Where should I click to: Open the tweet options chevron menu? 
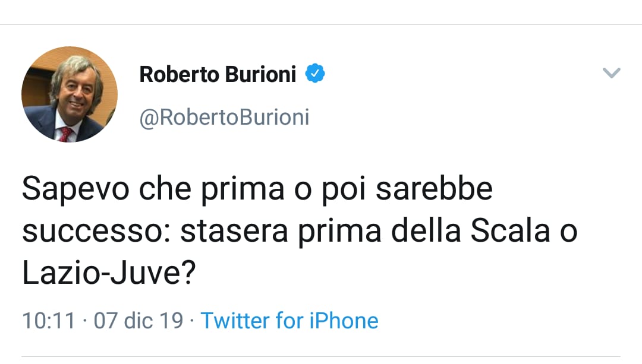611,73
